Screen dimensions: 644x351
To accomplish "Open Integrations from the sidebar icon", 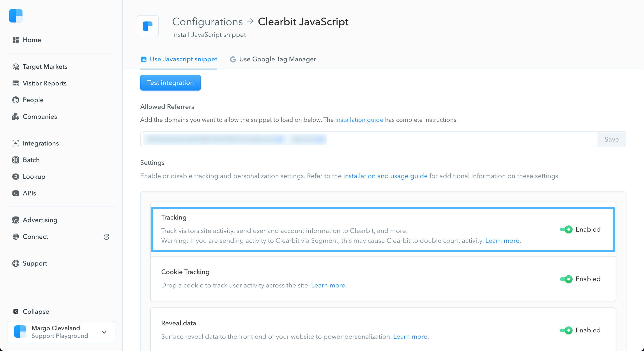I will tap(16, 143).
